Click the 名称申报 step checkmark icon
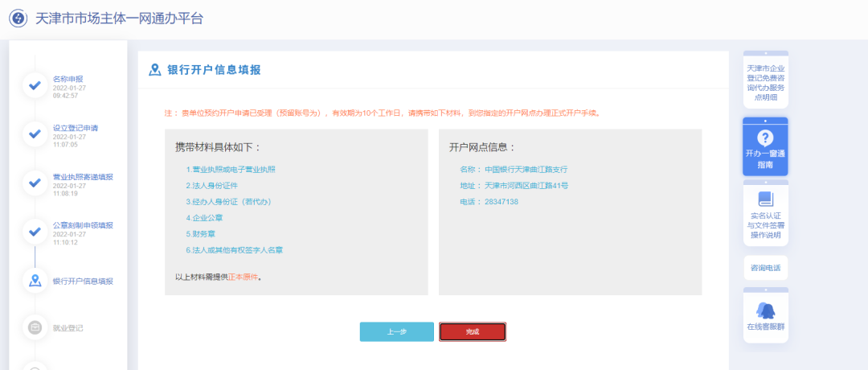 (35, 86)
